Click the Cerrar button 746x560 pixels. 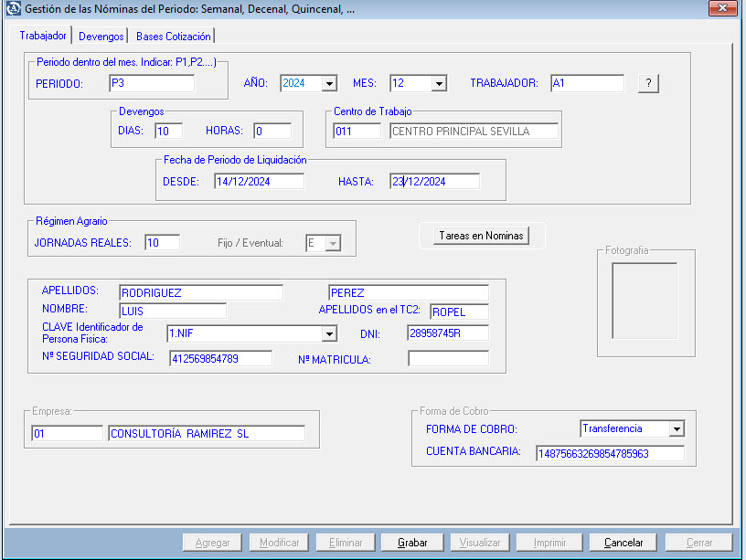coord(698,543)
